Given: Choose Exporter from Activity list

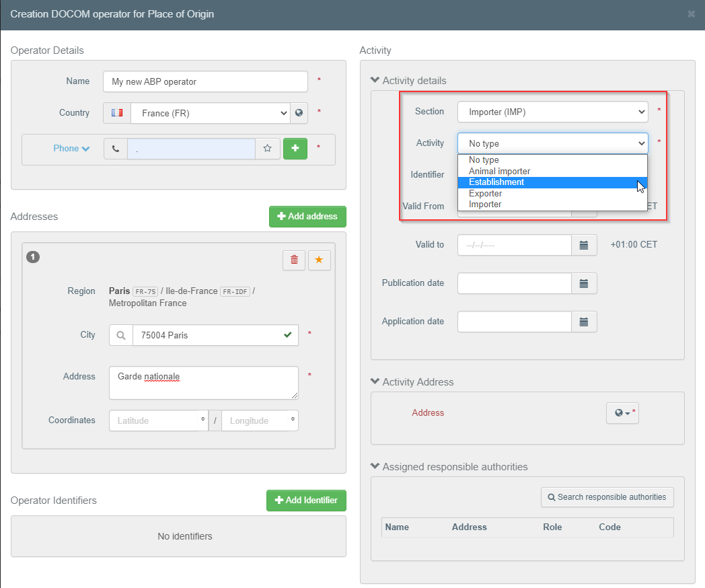Looking at the screenshot, I should point(552,193).
